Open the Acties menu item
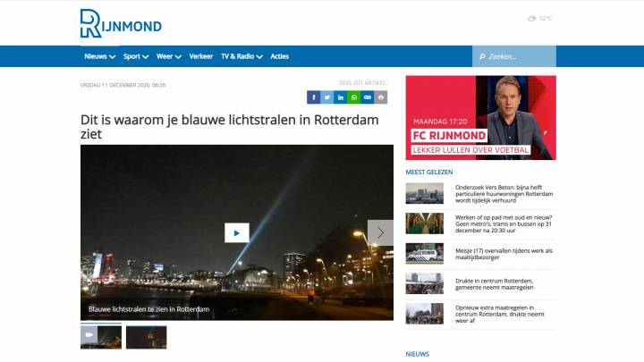Screen dimensions: 644x362 (280, 56)
